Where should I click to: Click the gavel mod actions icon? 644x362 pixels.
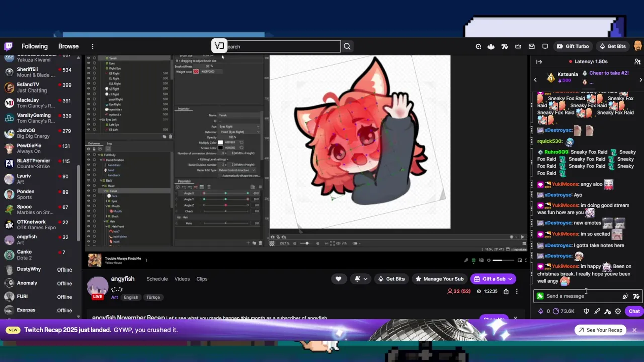[608, 311]
